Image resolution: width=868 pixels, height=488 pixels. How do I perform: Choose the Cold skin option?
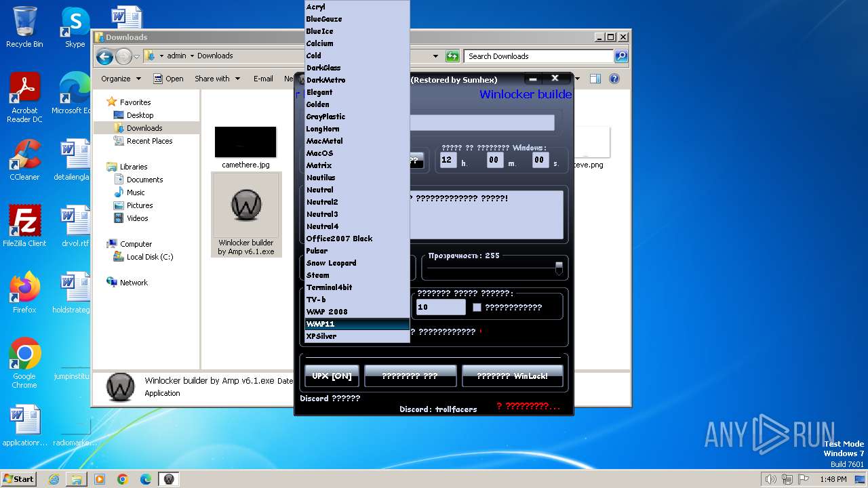click(357, 56)
